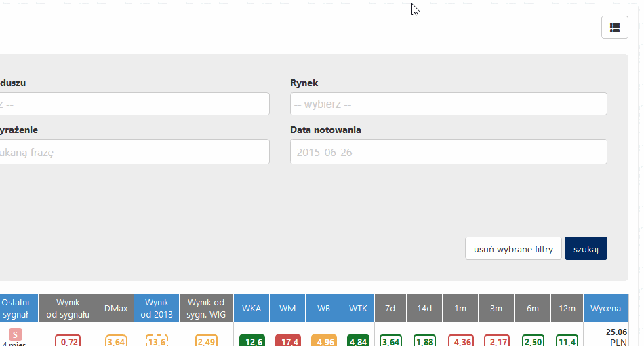The image size is (644, 346).
Task: Click the list view icon button
Action: [x=614, y=27]
